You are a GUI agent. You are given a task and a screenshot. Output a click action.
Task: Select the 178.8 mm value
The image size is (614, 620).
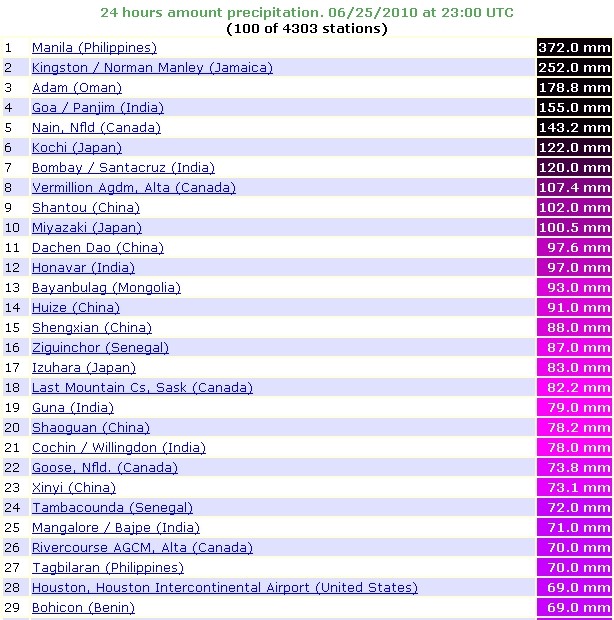(x=574, y=88)
